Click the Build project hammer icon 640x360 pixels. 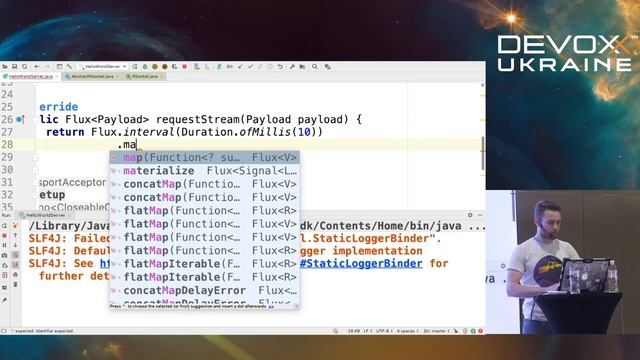(x=69, y=67)
